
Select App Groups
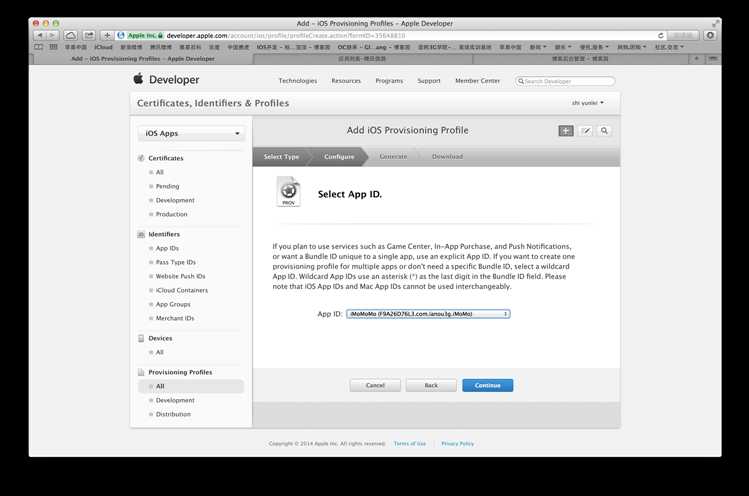point(173,304)
